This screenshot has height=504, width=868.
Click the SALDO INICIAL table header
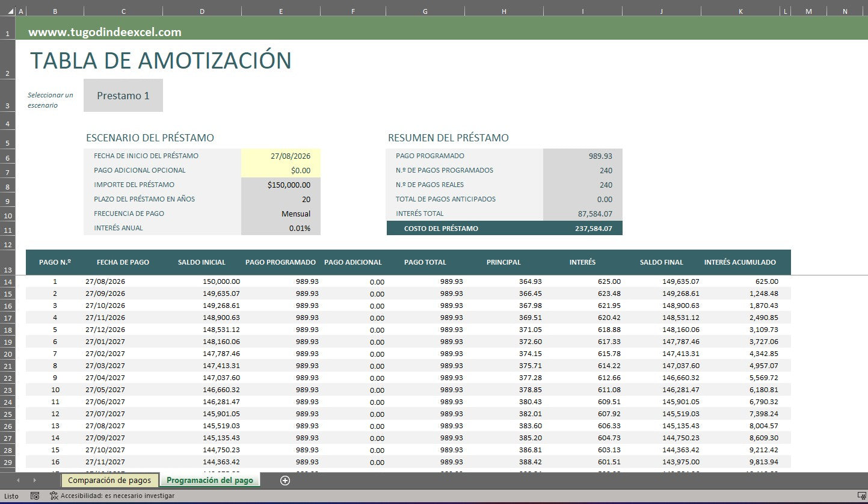coord(202,262)
